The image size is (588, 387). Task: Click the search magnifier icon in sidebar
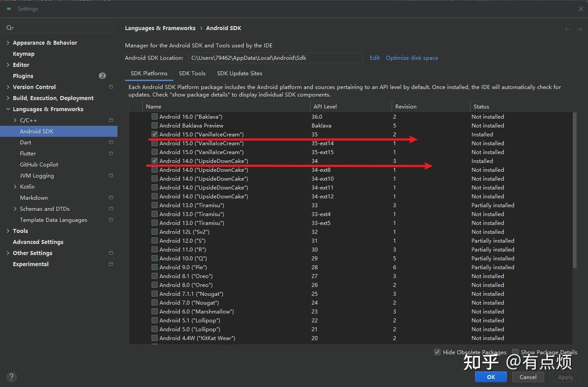point(9,28)
